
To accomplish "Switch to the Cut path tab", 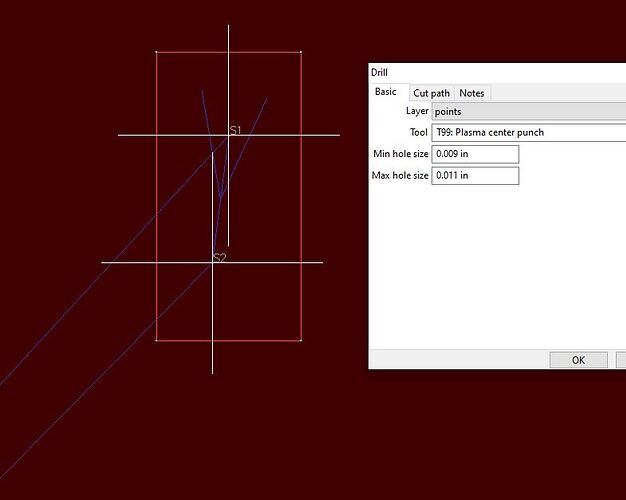I will (x=431, y=93).
